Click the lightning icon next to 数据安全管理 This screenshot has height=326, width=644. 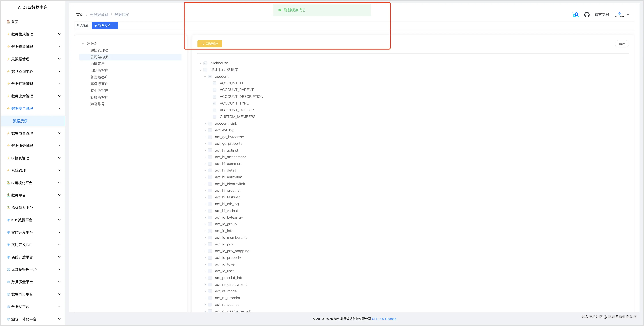tap(8, 108)
